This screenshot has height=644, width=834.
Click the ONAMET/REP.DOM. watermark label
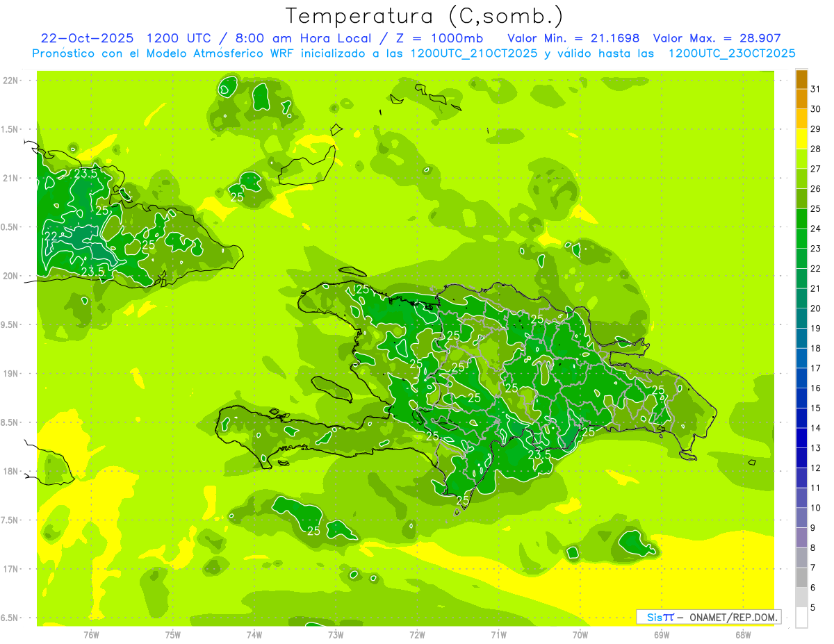point(728,617)
